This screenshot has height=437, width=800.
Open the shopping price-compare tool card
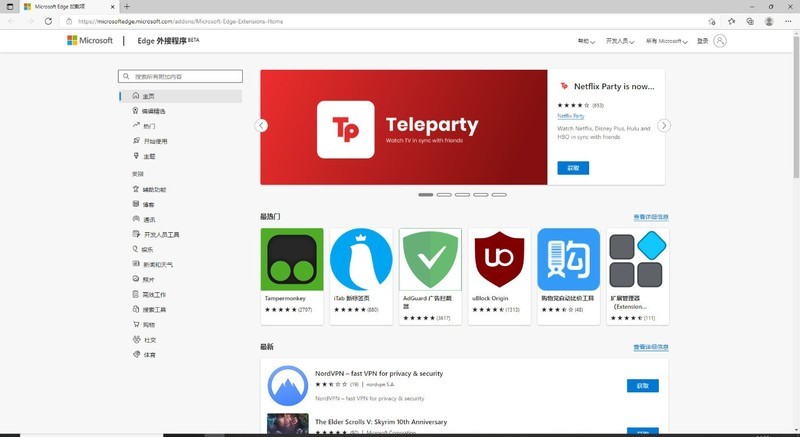568,276
